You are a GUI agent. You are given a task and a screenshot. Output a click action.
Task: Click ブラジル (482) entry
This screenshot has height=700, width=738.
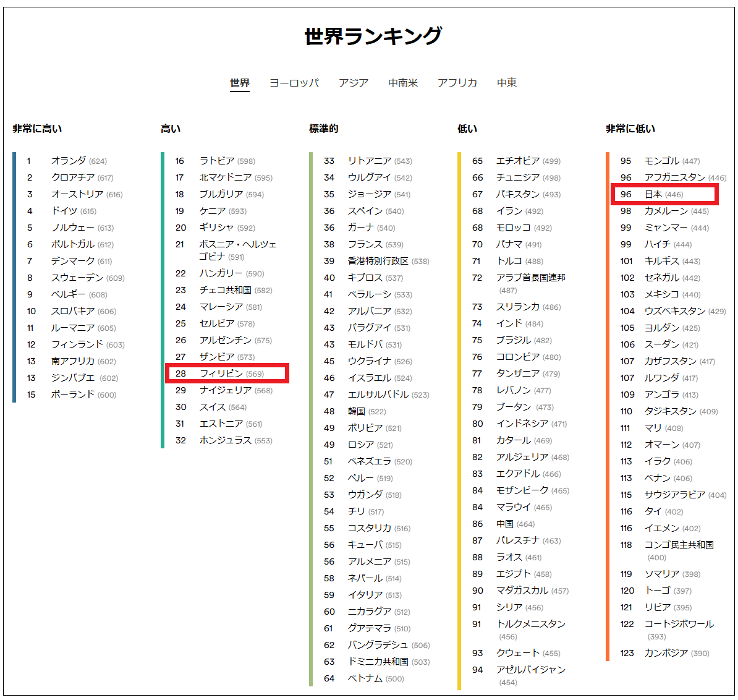pyautogui.click(x=524, y=341)
